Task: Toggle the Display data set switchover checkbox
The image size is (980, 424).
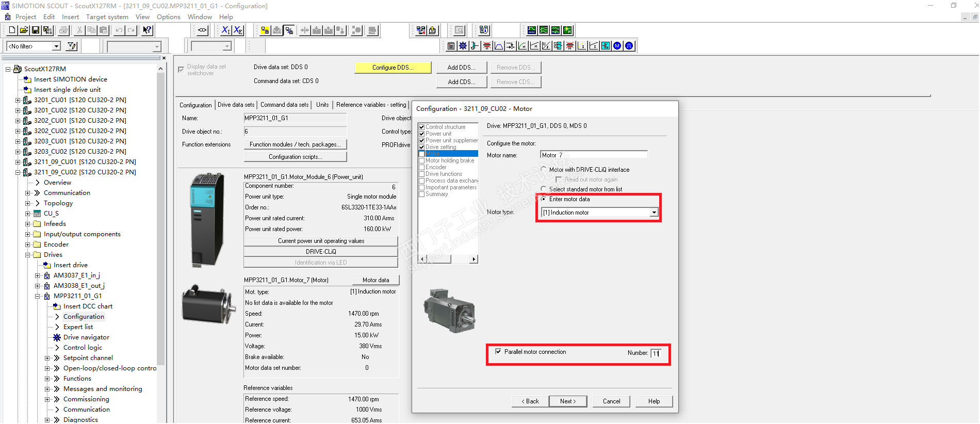Action: point(181,70)
